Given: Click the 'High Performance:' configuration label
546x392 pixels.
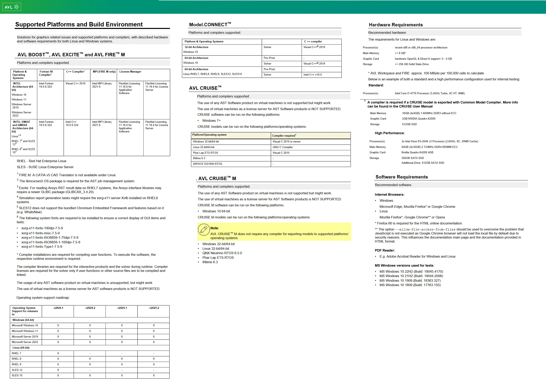Looking at the screenshot, I should point(390,133).
